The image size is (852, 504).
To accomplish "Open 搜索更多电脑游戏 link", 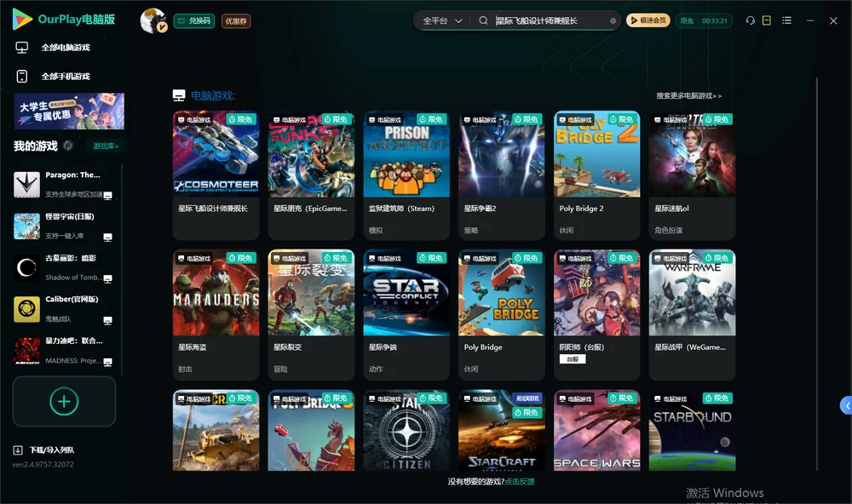I will [688, 95].
